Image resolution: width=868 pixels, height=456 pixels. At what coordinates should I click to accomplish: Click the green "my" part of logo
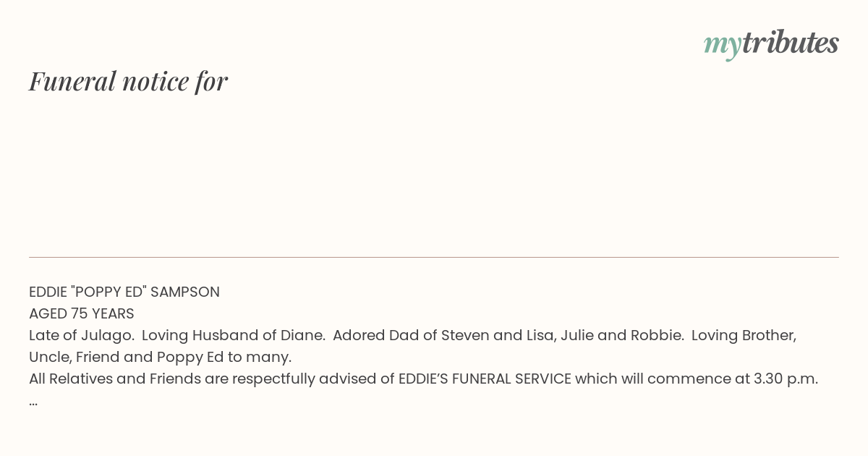pos(722,46)
